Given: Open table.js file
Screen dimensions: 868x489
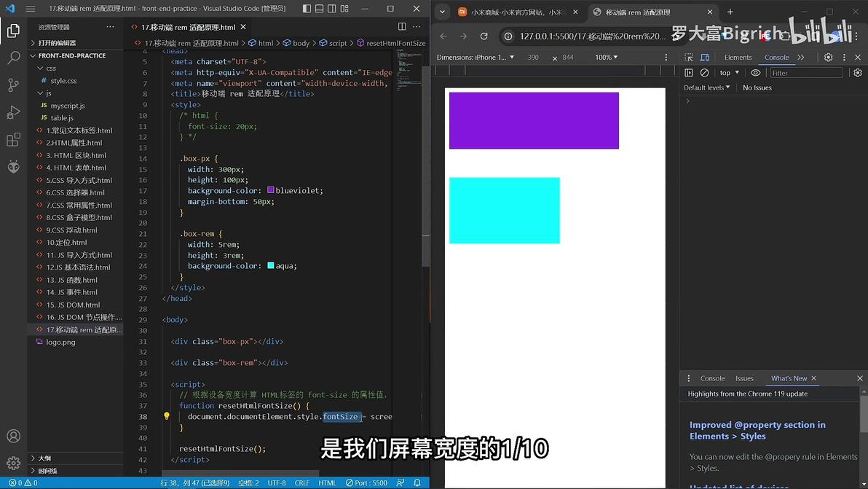Looking at the screenshot, I should coord(62,117).
